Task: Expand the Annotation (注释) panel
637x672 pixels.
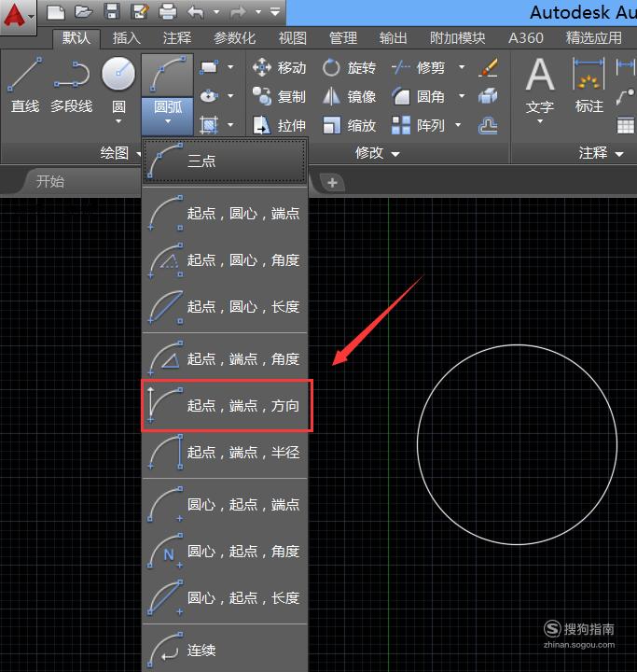Action: [601, 153]
